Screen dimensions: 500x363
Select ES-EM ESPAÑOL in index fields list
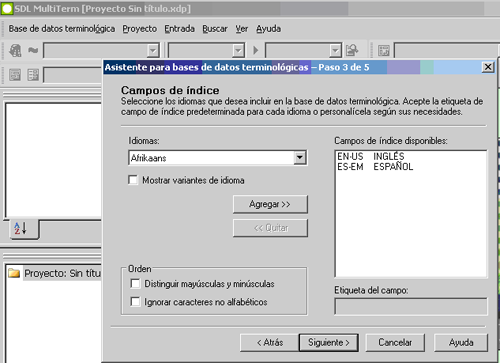tap(375, 166)
